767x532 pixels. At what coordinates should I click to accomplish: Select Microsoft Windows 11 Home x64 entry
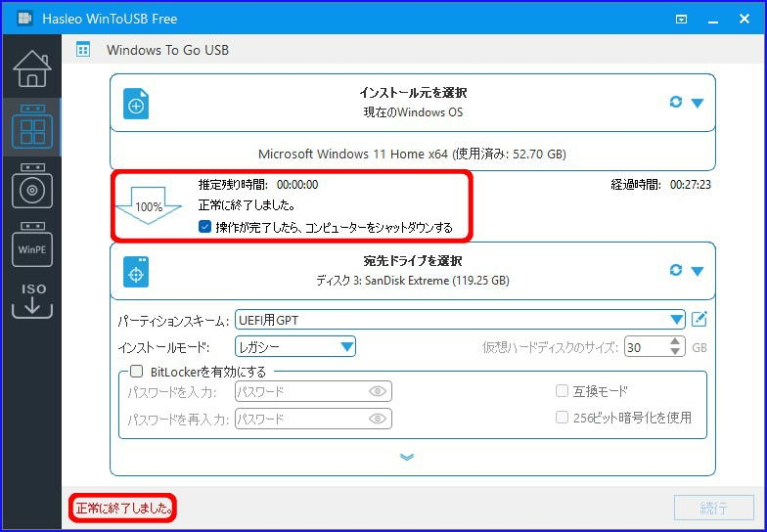tap(413, 155)
